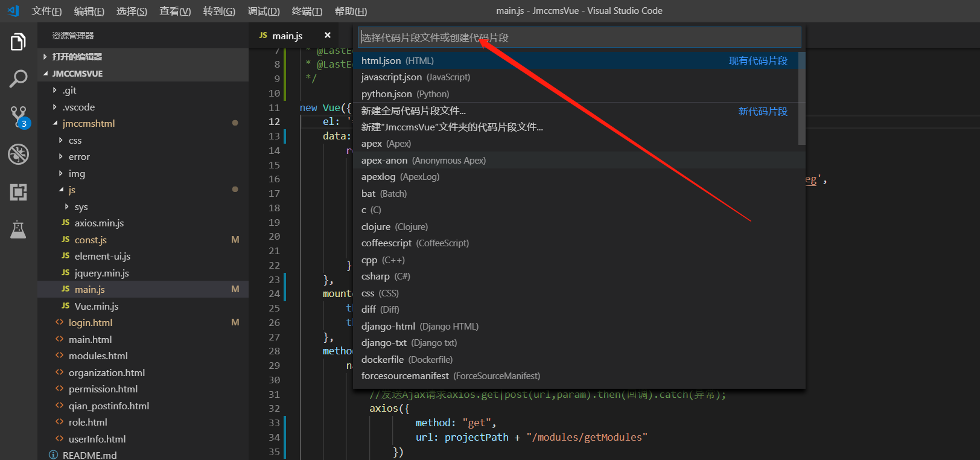Viewport: 980px width, 460px height.
Task: Click the HTML icon of modules.html
Action: (x=59, y=356)
